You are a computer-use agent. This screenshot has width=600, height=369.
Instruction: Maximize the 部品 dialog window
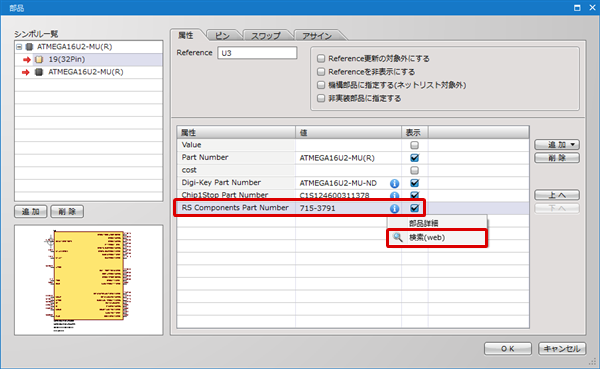coord(577,8)
